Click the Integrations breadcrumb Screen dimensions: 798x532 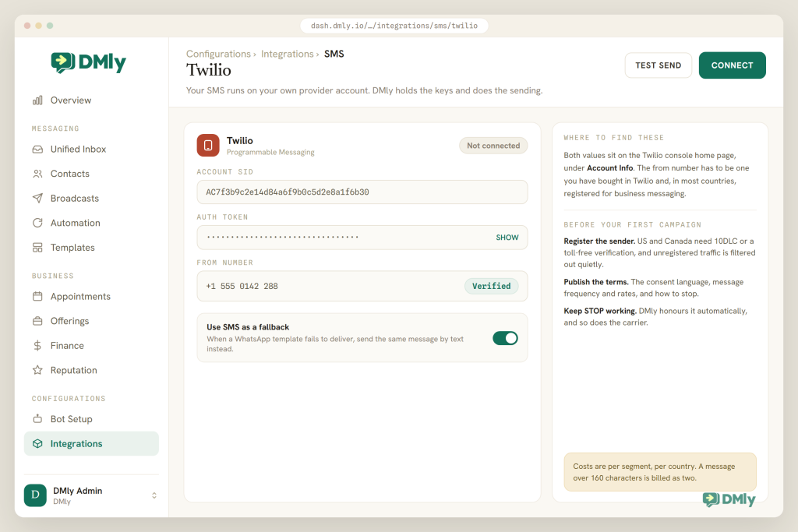(x=288, y=54)
